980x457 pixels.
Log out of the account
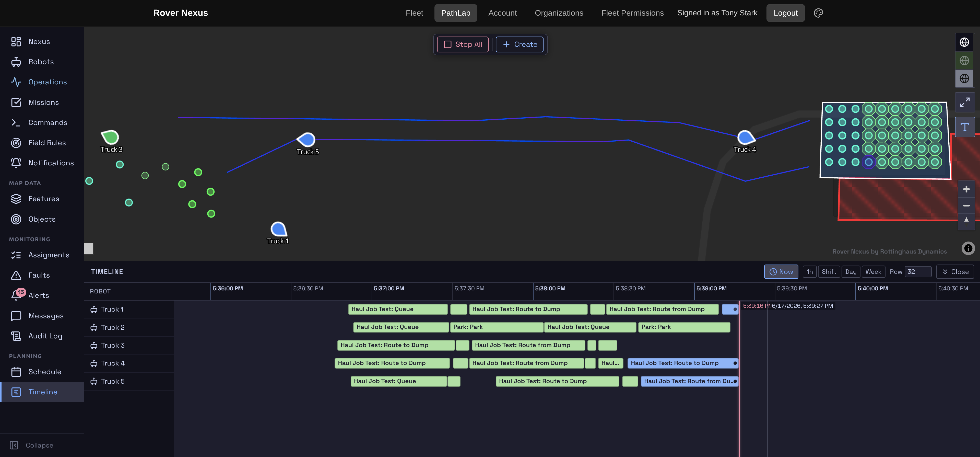(785, 13)
